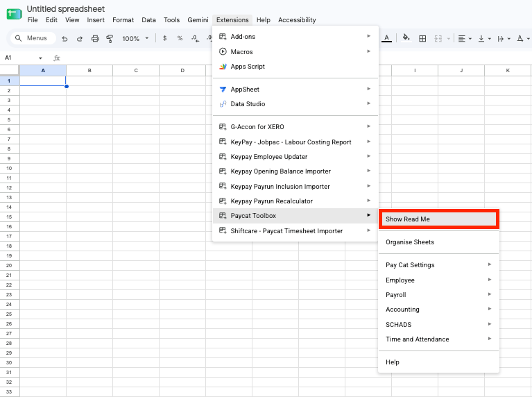Open the zoom 100% dropdown
The height and width of the screenshot is (397, 532).
(x=135, y=38)
